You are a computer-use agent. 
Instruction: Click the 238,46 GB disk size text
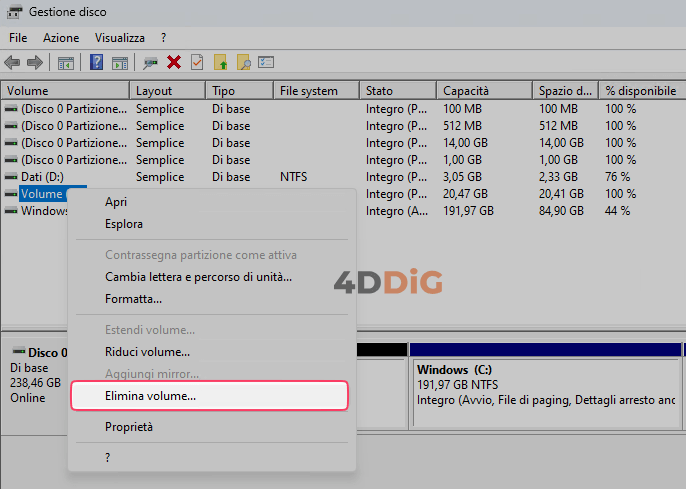coord(35,383)
